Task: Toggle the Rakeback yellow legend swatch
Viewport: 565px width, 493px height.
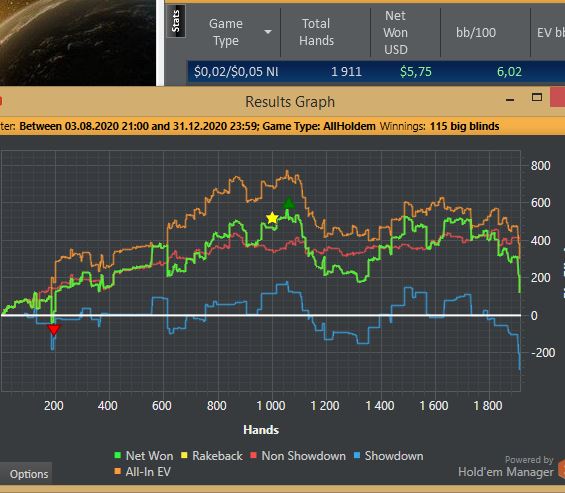Action: pos(184,456)
